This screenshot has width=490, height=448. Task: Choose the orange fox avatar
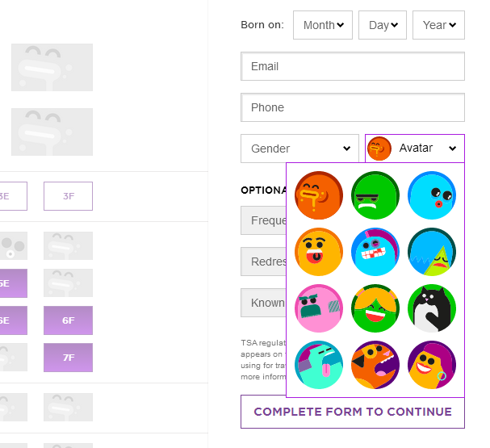pyautogui.click(x=375, y=365)
